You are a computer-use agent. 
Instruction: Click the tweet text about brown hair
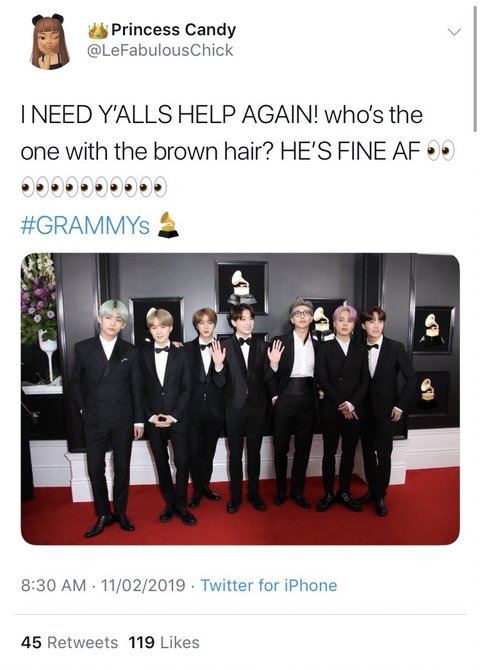pos(222,133)
